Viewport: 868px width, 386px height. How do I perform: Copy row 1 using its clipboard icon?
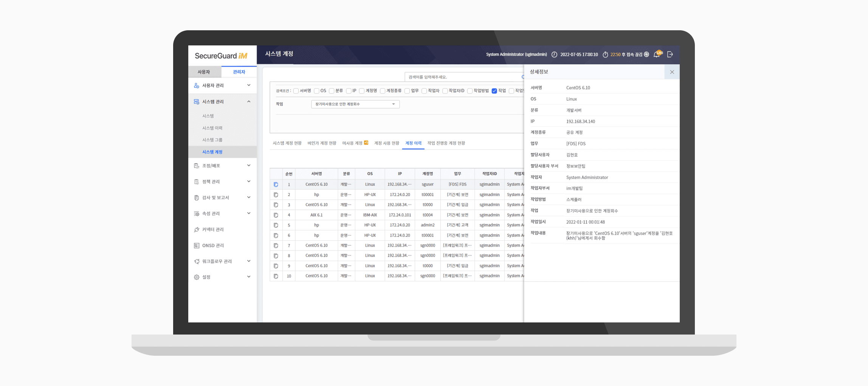[x=276, y=185]
